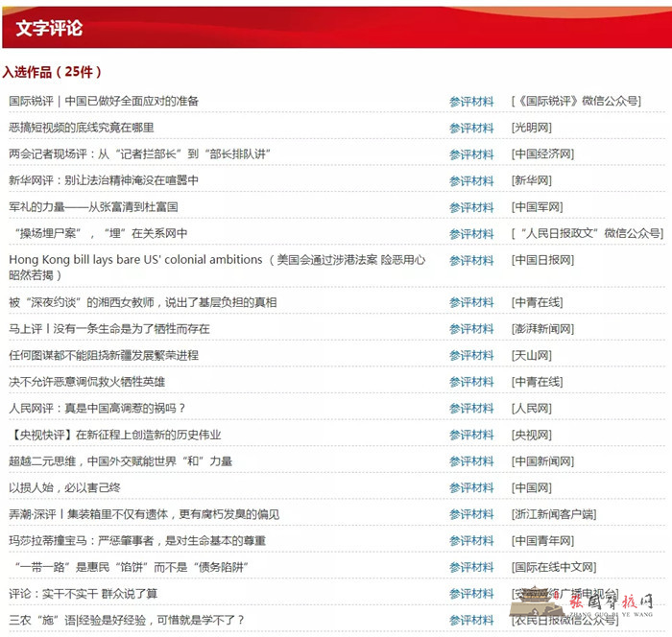The width and height of the screenshot is (672, 637).
Task: Click source label [国际在线中文网]
Action: pyautogui.click(x=554, y=567)
